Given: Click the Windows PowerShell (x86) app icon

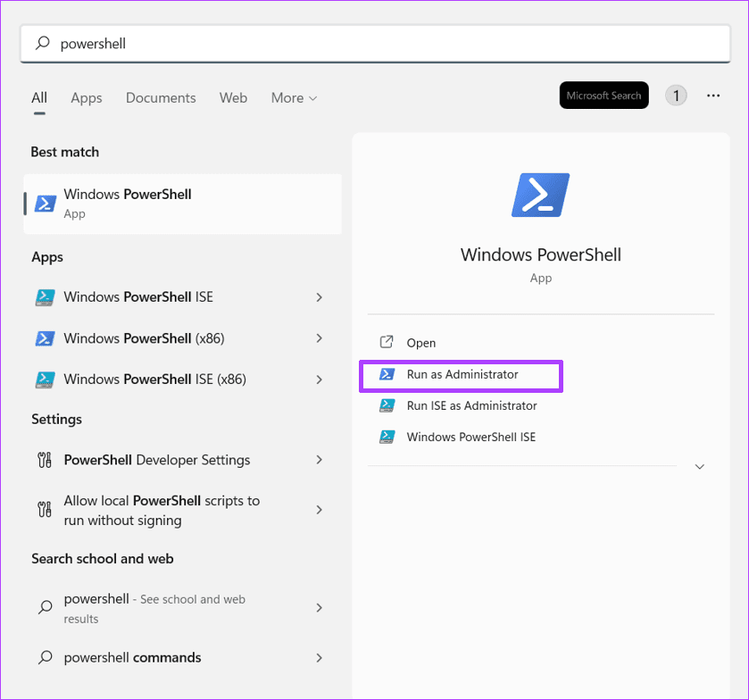Looking at the screenshot, I should (x=45, y=338).
